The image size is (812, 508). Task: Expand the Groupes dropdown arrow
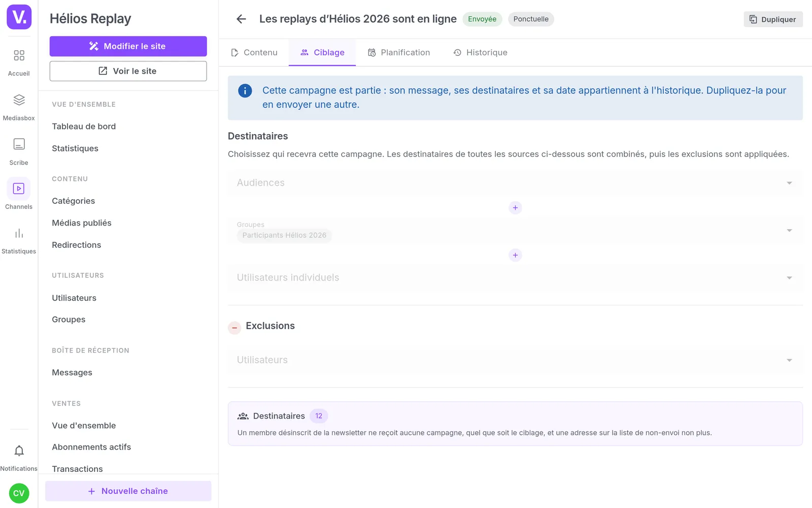(789, 231)
